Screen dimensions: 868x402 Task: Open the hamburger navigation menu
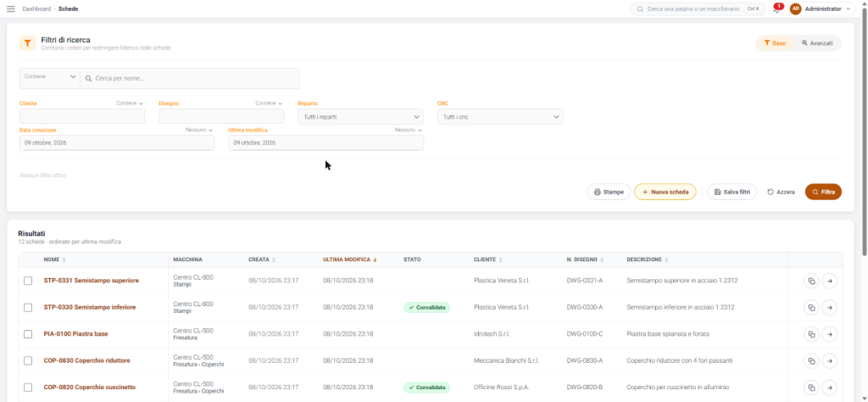coord(10,8)
